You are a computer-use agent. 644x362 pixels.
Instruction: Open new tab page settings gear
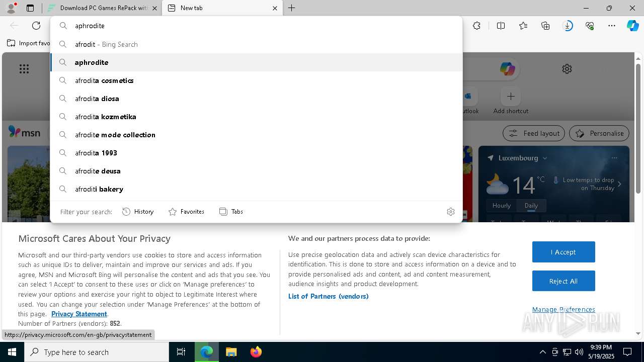point(567,69)
